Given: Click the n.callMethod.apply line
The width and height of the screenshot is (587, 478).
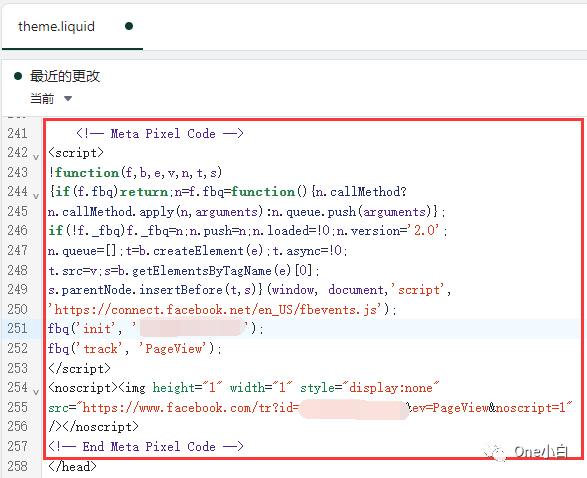Looking at the screenshot, I should (247, 212).
